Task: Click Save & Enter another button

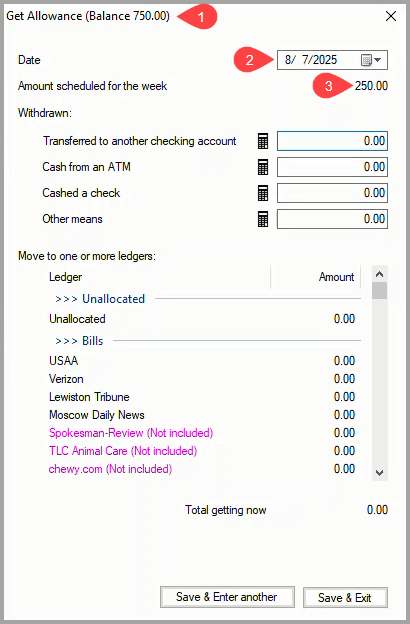Action: point(227,597)
